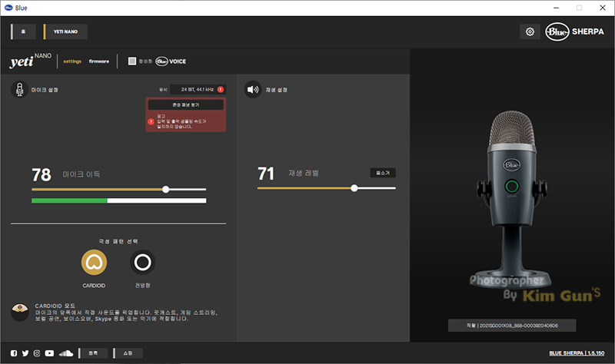
Task: Open the home tab with house icon
Action: pos(24,31)
